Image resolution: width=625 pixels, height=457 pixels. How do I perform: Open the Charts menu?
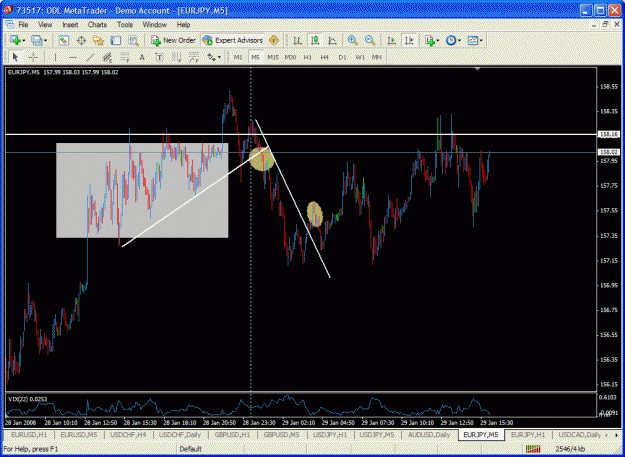pyautogui.click(x=97, y=25)
